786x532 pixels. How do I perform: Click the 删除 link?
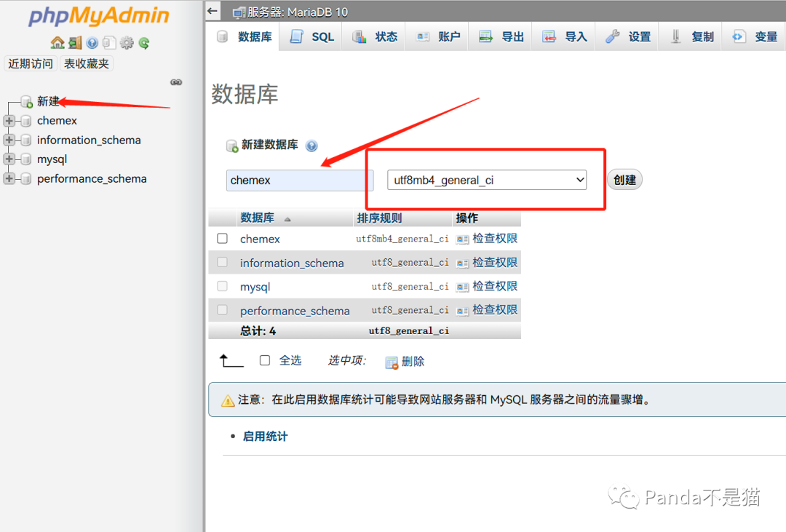click(x=413, y=362)
